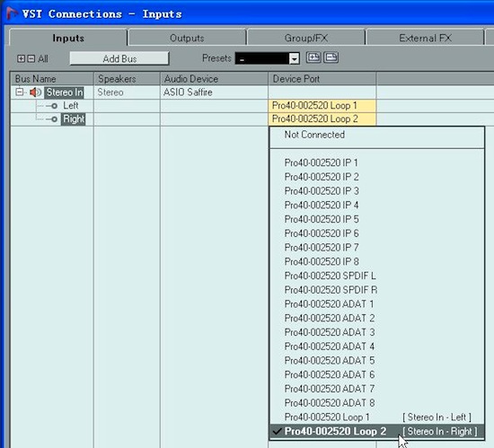The image size is (494, 448).
Task: Choose Pro40-002520 IP 6
Action: [x=377, y=233]
